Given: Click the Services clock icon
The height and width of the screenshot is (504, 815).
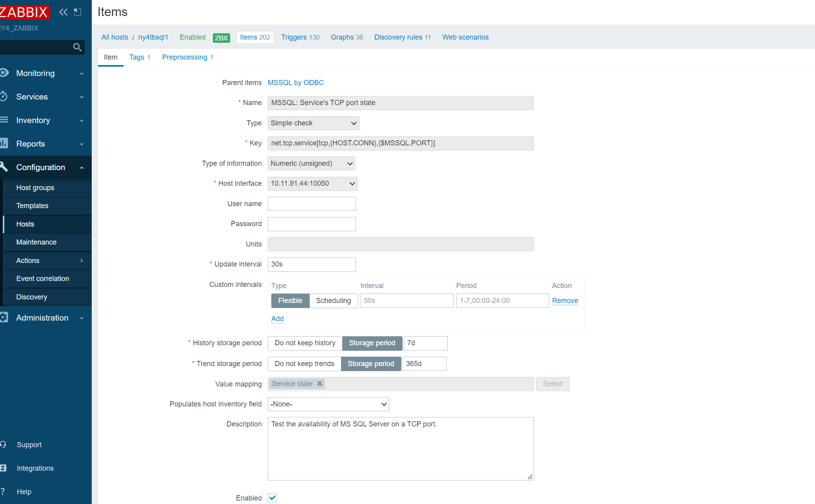Looking at the screenshot, I should pos(4,96).
